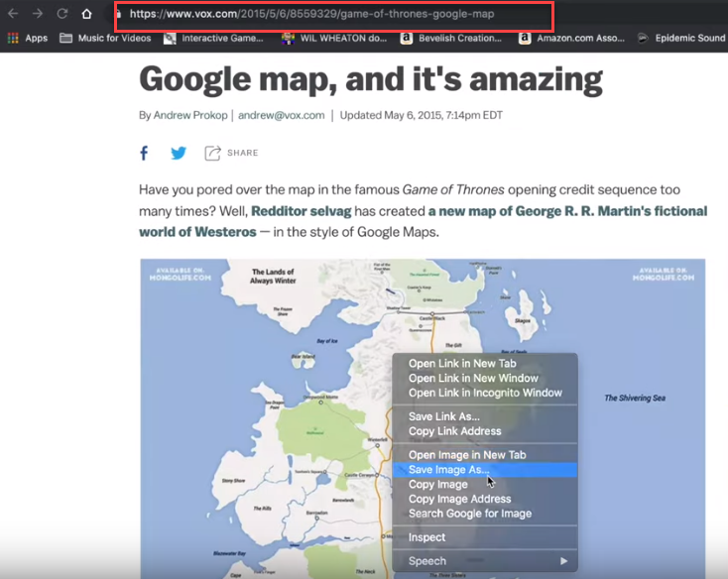Open the Music for Videos bookmark folder
Viewport: 728px width, 579px height.
[105, 38]
